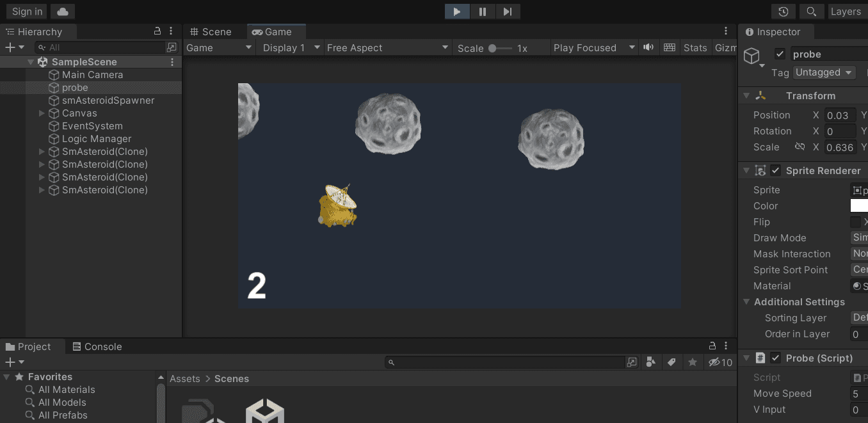Screen dimensions: 868x423
Task: Click the Play button in the toolbar
Action: coord(457,12)
